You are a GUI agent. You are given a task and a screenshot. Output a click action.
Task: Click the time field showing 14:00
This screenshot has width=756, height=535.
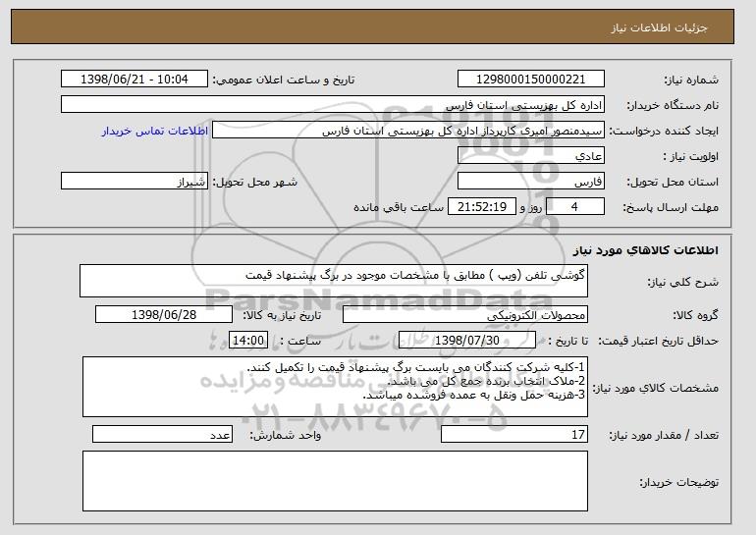(248, 341)
